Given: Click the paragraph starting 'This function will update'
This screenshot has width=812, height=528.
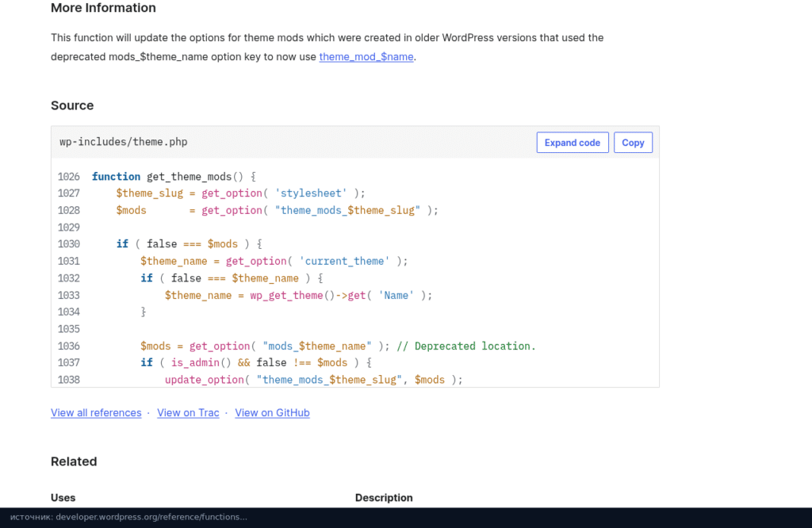Looking at the screenshot, I should tap(327, 47).
